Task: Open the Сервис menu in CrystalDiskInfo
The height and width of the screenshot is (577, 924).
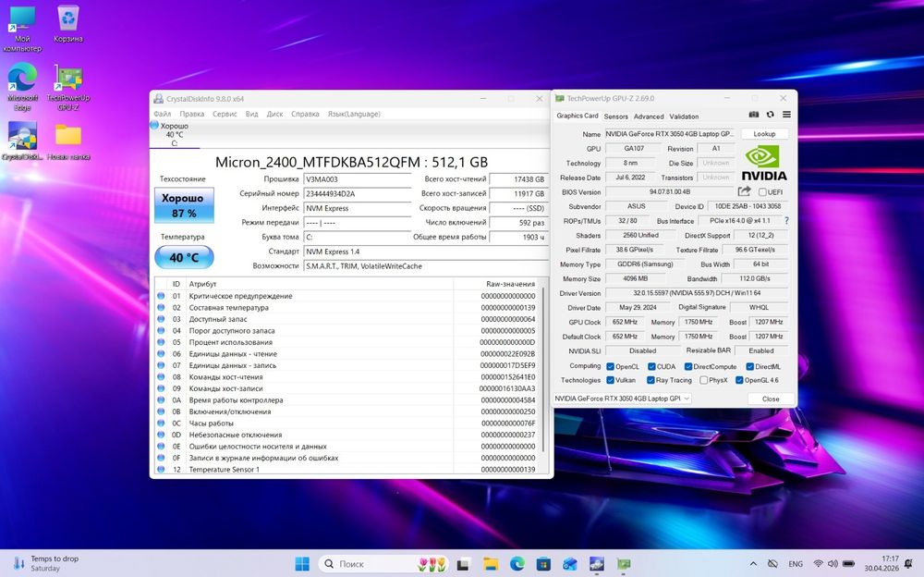Action: (225, 114)
